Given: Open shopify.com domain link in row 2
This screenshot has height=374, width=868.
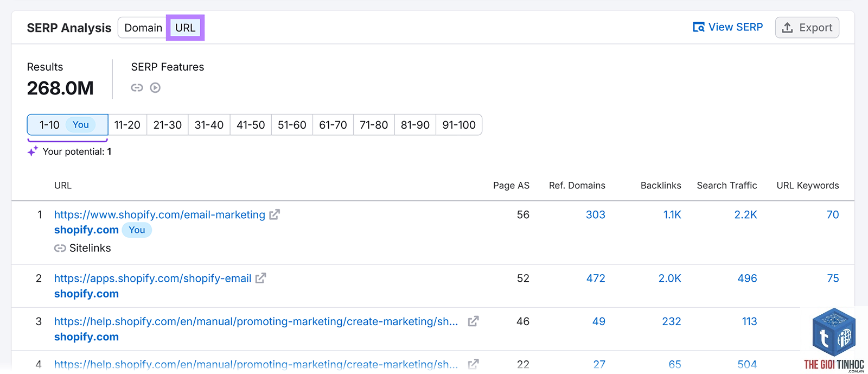Looking at the screenshot, I should click(x=86, y=294).
